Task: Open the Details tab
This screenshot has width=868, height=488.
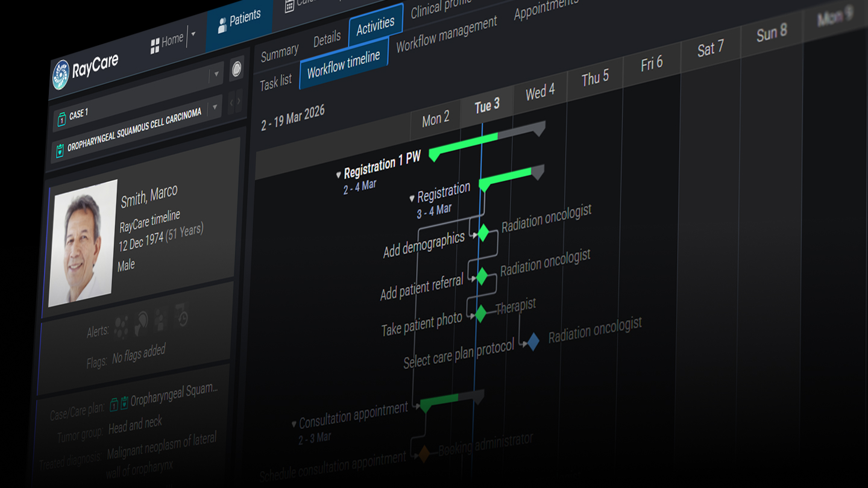Action: (x=327, y=40)
